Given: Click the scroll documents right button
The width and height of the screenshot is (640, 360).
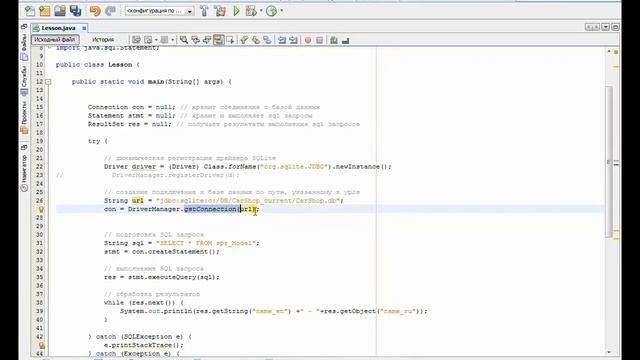Looking at the screenshot, I should [597, 27].
